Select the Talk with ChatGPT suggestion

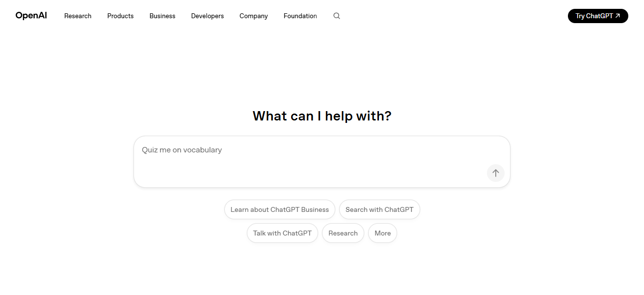tap(282, 233)
